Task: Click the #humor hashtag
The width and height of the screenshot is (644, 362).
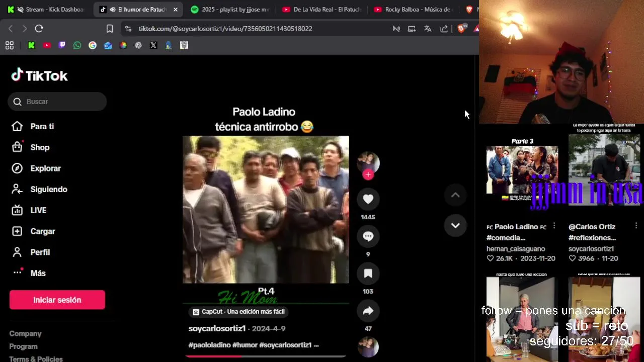Action: 245,345
